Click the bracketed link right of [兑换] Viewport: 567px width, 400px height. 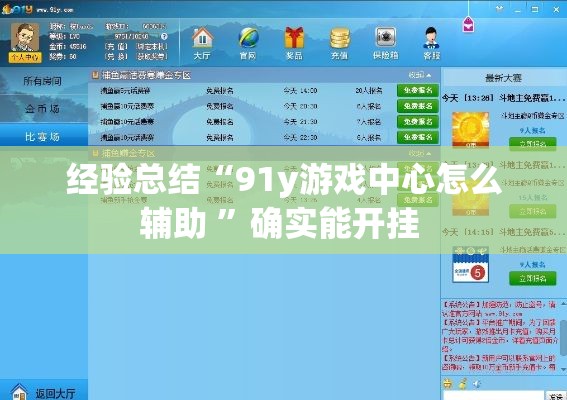tap(151, 57)
